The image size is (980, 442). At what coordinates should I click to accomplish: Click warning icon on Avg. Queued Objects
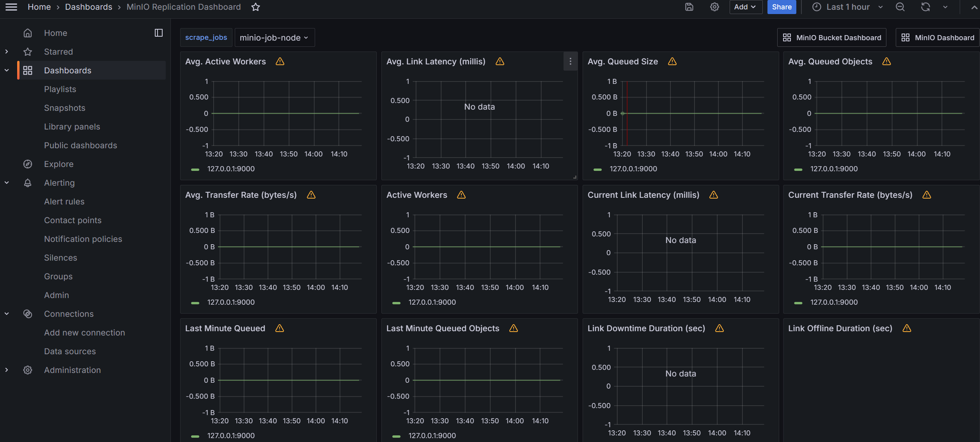[886, 61]
